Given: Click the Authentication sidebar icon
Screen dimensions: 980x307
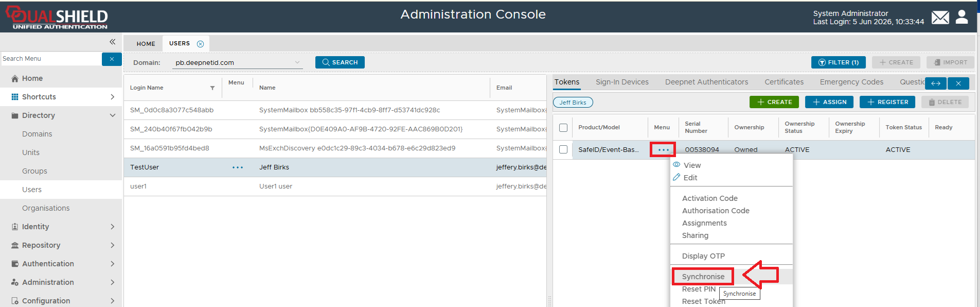Looking at the screenshot, I should [x=15, y=264].
